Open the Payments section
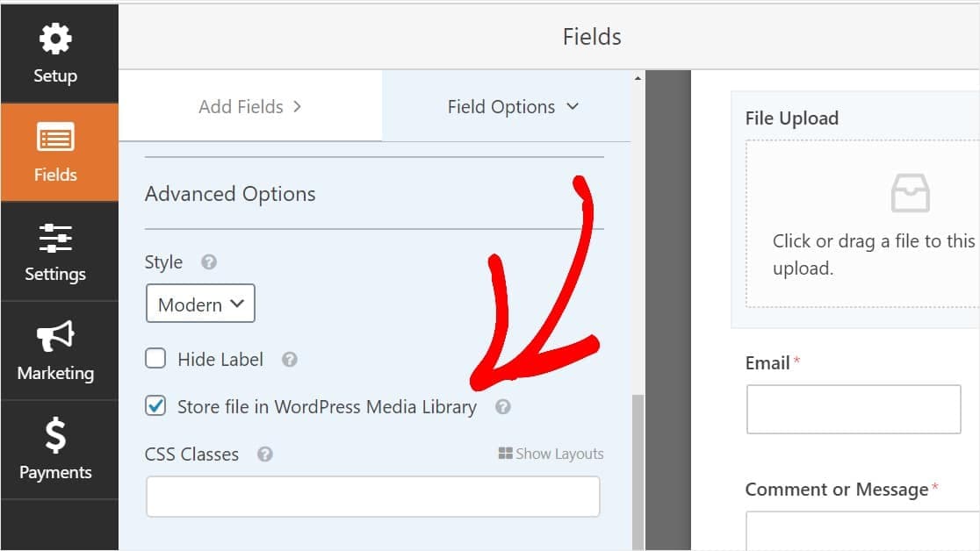The height and width of the screenshot is (551, 980). [x=55, y=449]
